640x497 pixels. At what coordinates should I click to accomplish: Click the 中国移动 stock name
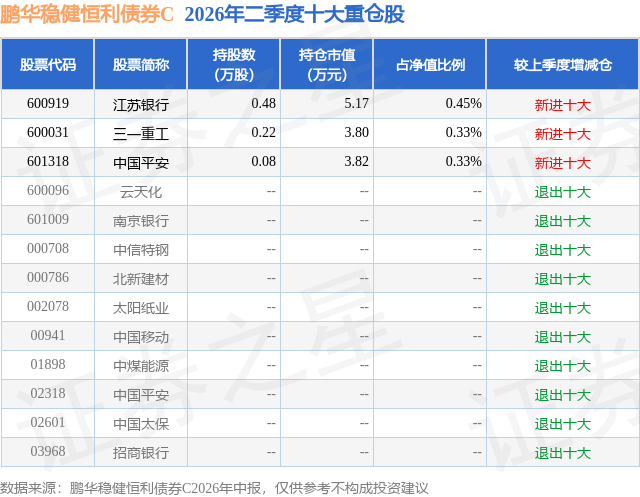(141, 336)
